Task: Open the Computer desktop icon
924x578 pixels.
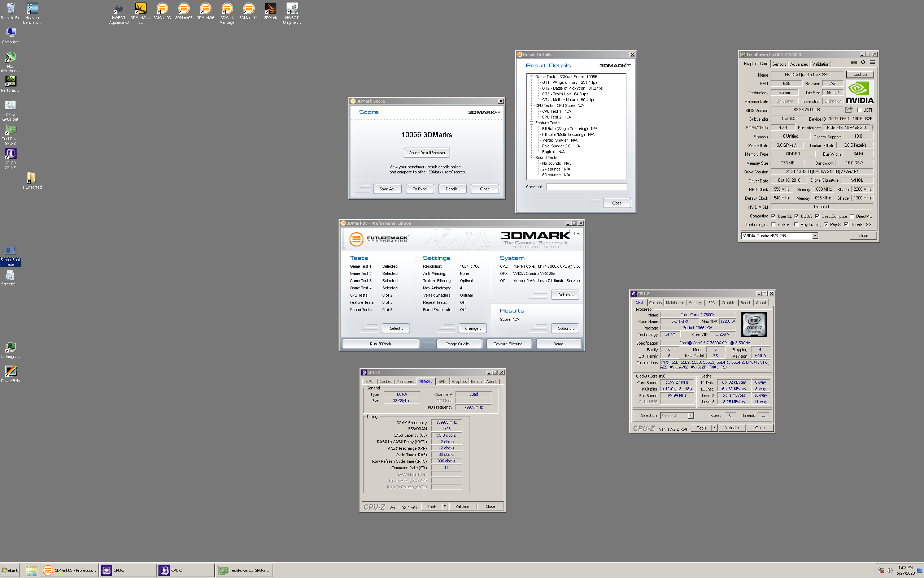Action: (10, 36)
